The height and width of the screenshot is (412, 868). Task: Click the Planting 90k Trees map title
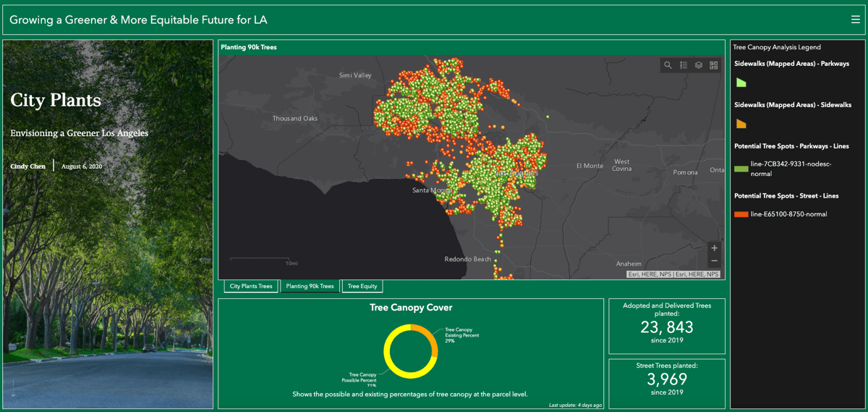click(249, 47)
